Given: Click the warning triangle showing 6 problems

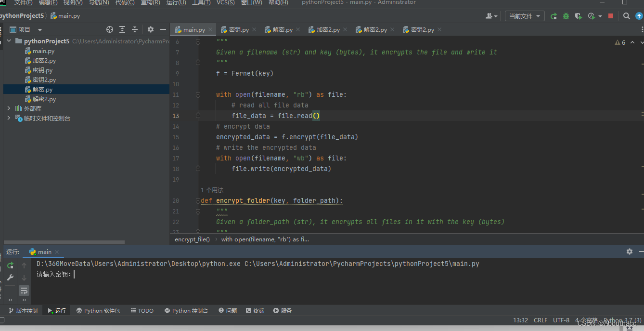Looking at the screenshot, I should tap(620, 42).
